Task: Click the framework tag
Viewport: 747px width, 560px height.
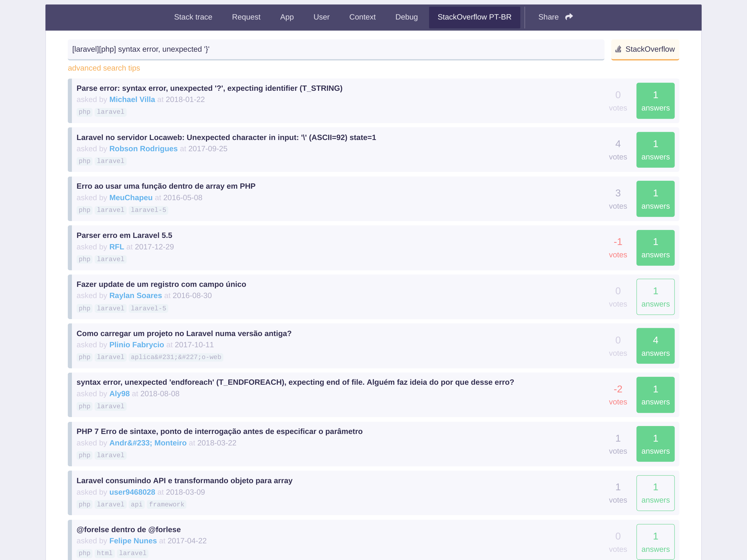Action: [x=167, y=504]
